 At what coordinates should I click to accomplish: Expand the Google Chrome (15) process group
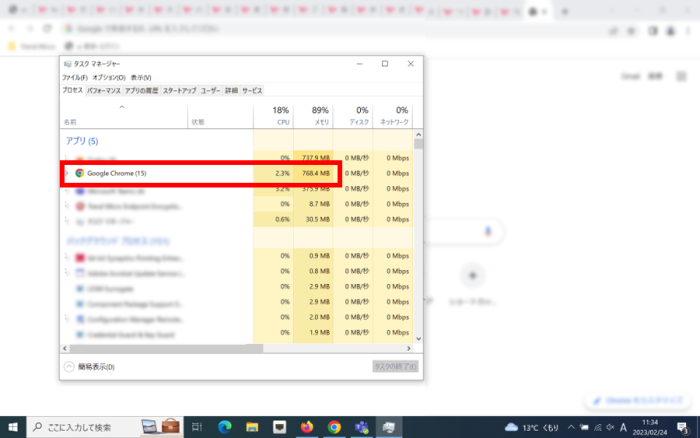(67, 173)
